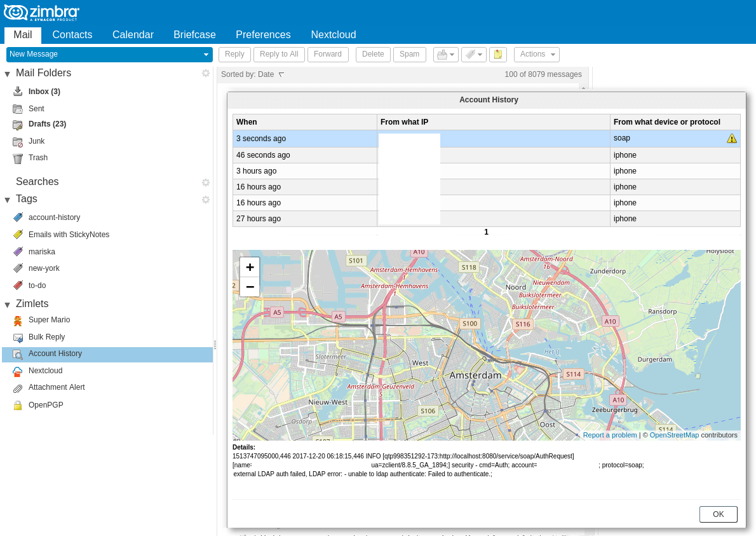Follow the OpenStreetMap link

click(673, 435)
